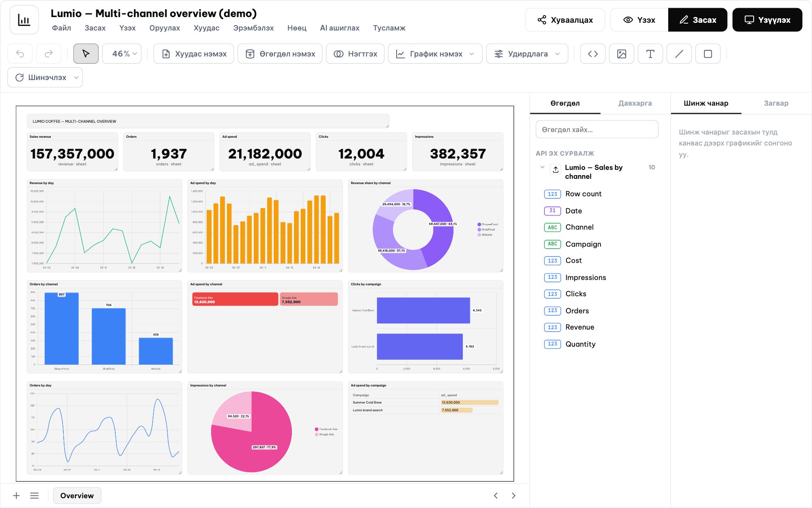This screenshot has height=508, width=812.
Task: Click the Хуудас нэмэх button
Action: (x=194, y=54)
